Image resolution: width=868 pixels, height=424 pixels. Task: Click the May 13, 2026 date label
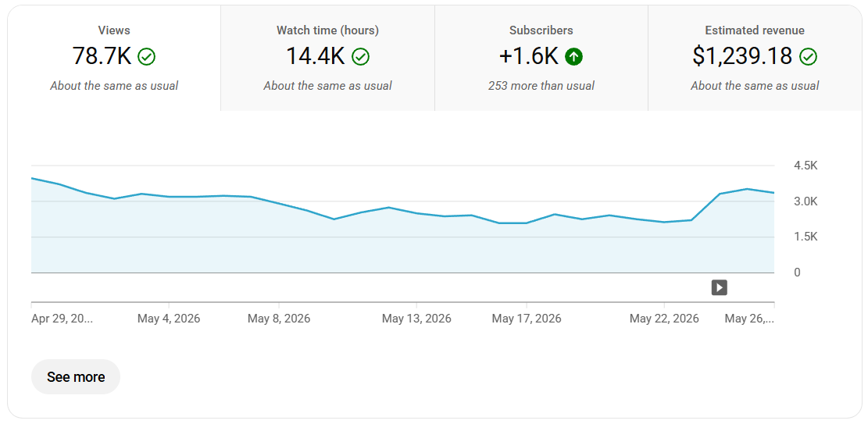[416, 319]
